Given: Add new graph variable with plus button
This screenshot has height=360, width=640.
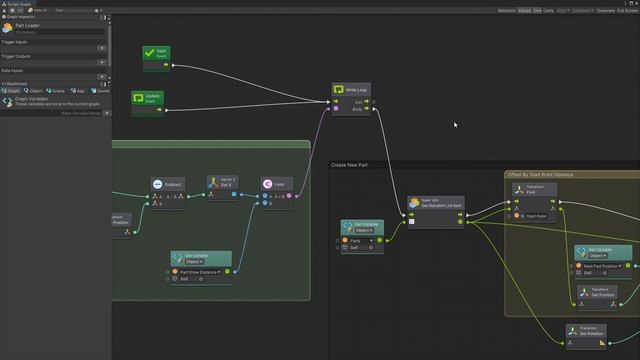Looking at the screenshot, I should click(x=107, y=113).
